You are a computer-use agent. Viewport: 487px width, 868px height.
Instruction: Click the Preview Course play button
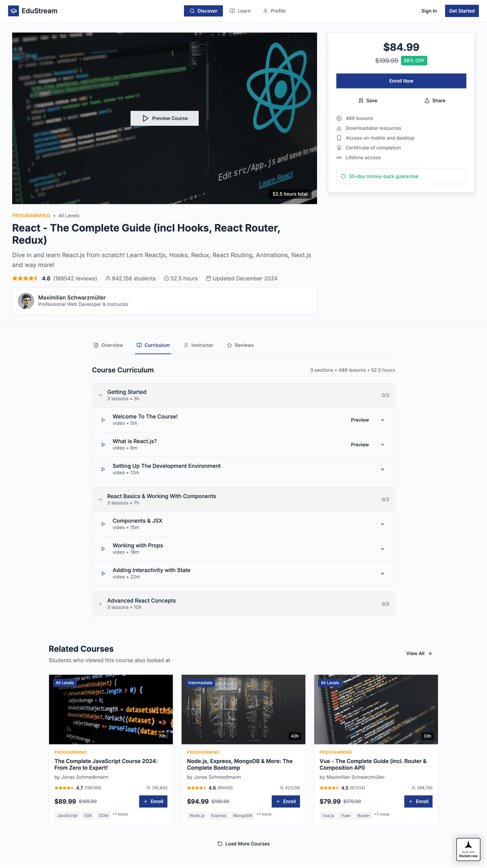(145, 118)
